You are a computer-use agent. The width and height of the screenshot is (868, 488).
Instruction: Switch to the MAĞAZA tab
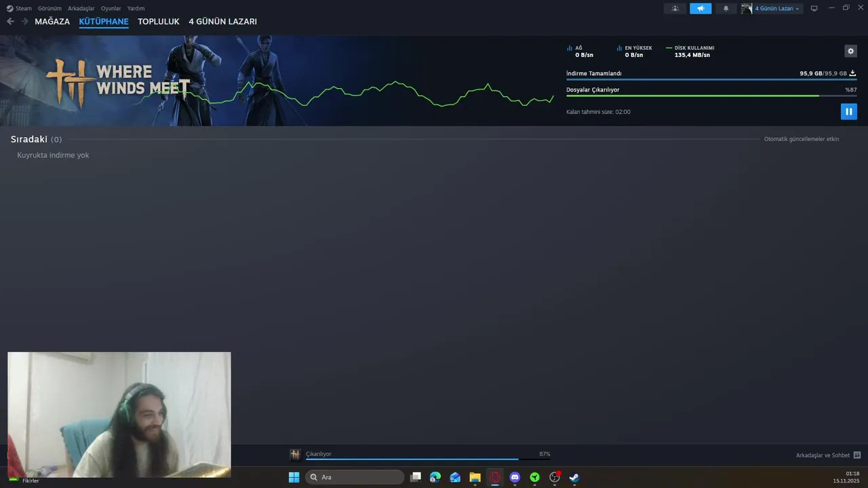tap(52, 22)
